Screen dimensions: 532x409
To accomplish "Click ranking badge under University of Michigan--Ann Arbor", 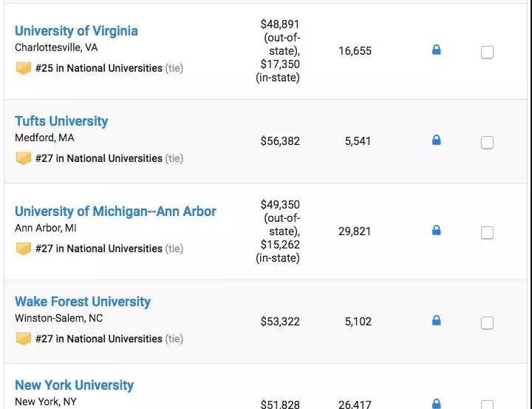I will (24, 249).
